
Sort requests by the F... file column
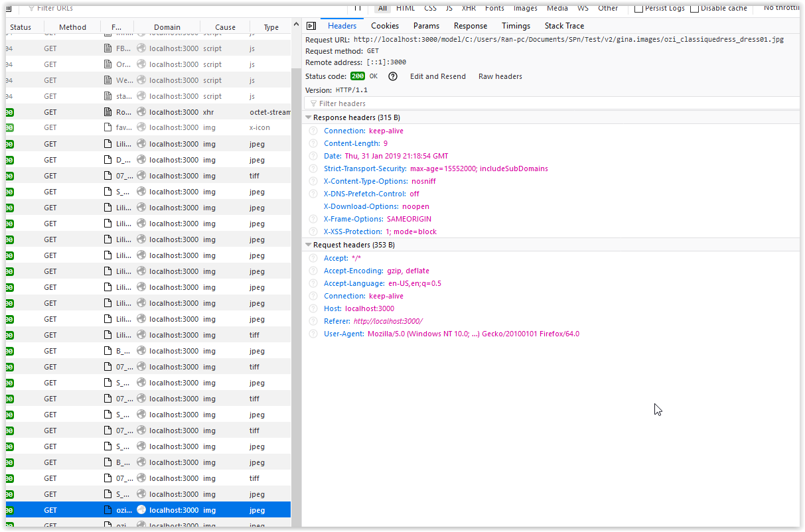click(117, 27)
